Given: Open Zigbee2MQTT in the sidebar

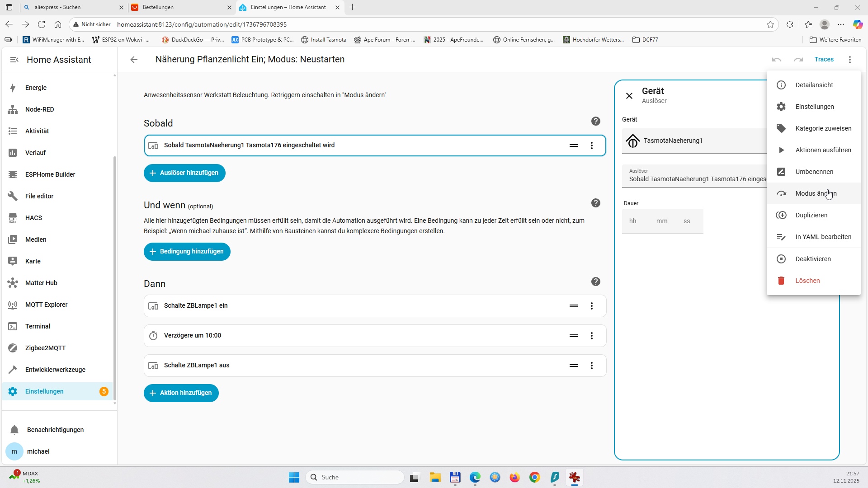Looking at the screenshot, I should pos(45,348).
